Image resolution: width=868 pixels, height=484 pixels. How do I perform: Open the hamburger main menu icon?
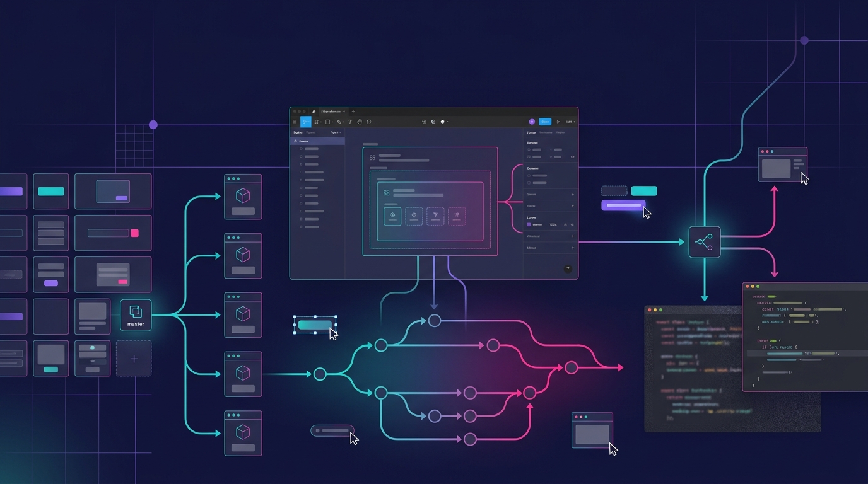point(295,122)
